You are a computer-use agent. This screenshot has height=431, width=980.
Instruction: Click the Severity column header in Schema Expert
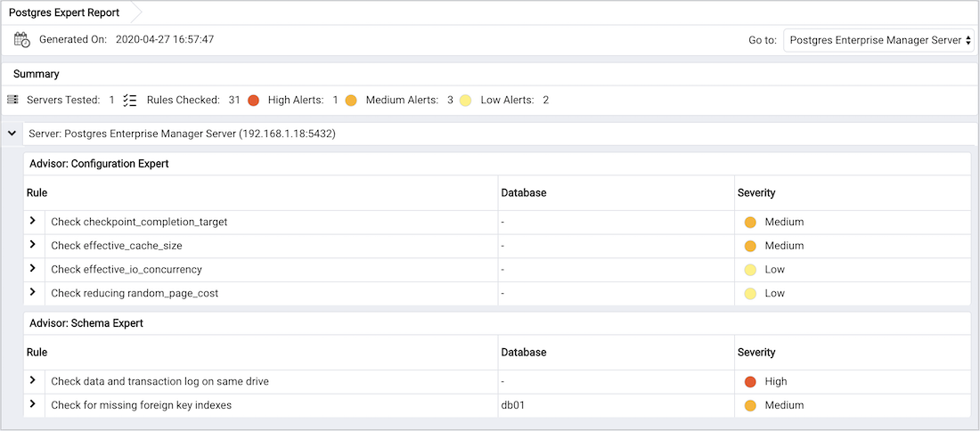pos(756,353)
